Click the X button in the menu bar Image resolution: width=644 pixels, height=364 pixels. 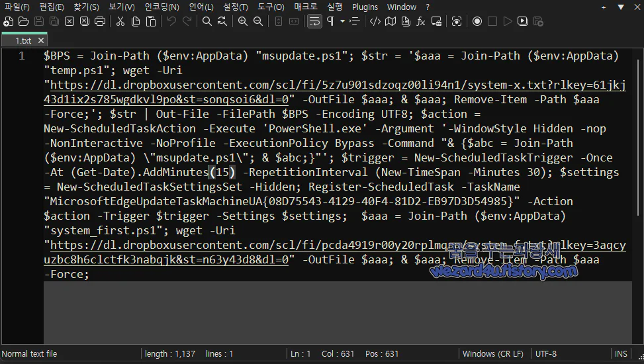(638, 7)
